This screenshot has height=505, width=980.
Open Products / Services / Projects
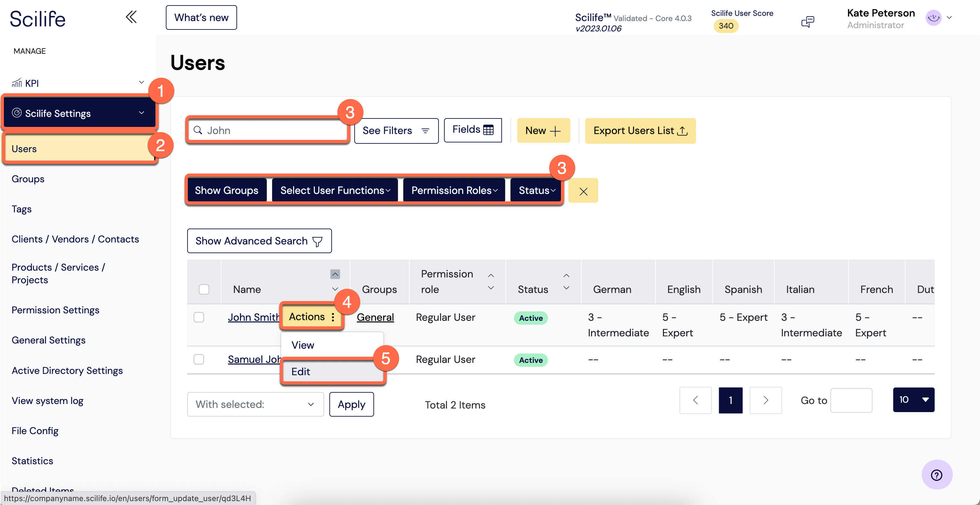[58, 274]
